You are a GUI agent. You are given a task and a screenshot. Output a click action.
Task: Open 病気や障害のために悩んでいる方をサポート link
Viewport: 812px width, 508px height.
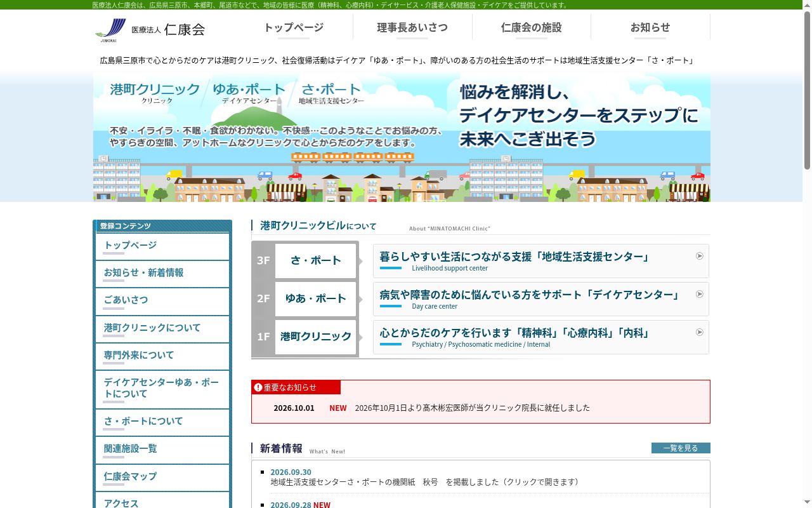coord(540,299)
